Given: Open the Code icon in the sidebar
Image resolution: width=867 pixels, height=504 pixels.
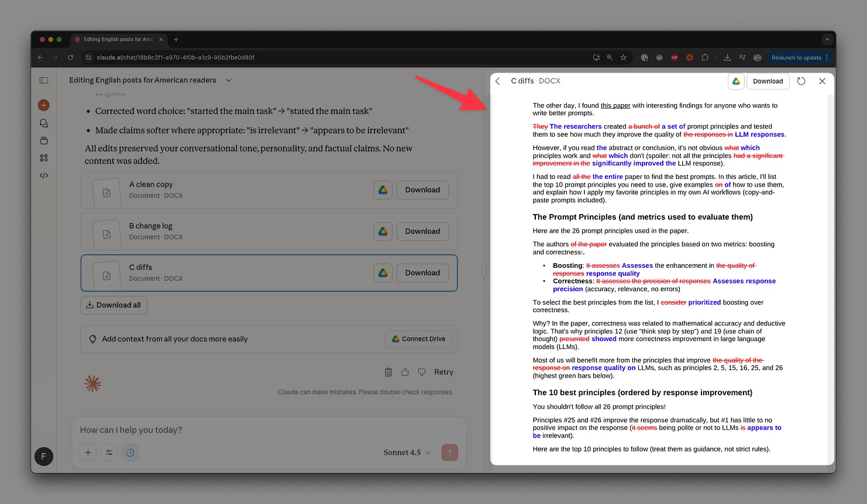Looking at the screenshot, I should [x=44, y=175].
